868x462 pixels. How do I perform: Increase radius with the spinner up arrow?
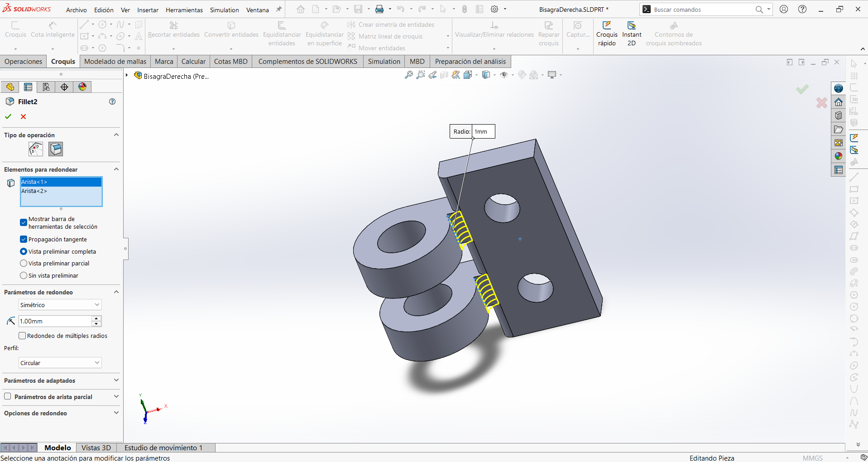[x=96, y=318]
